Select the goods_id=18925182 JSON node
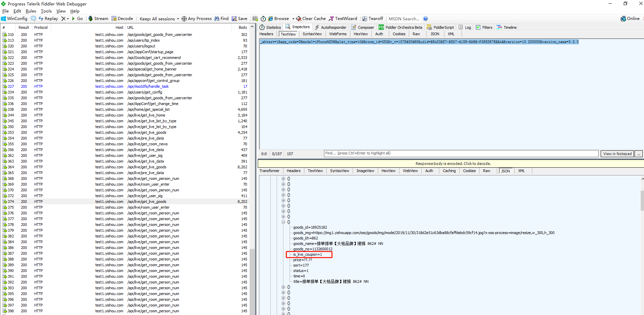Image resolution: width=644 pixels, height=315 pixels. coord(310,227)
